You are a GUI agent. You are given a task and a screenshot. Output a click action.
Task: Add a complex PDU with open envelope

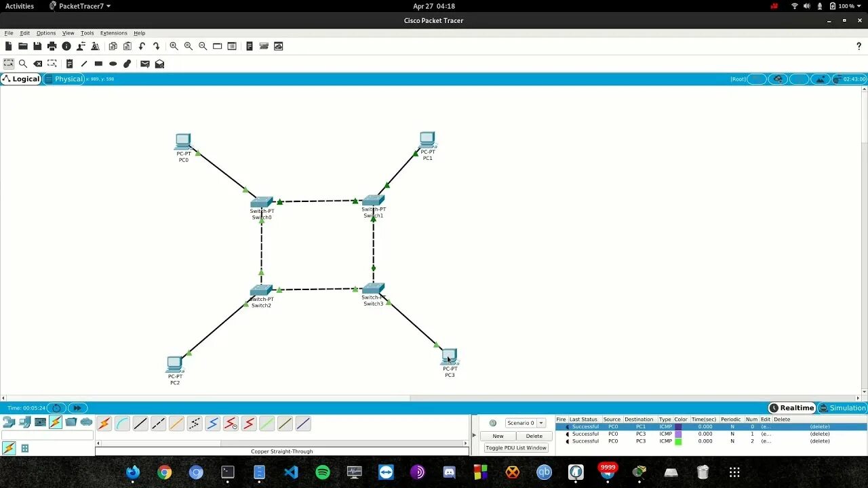point(159,64)
